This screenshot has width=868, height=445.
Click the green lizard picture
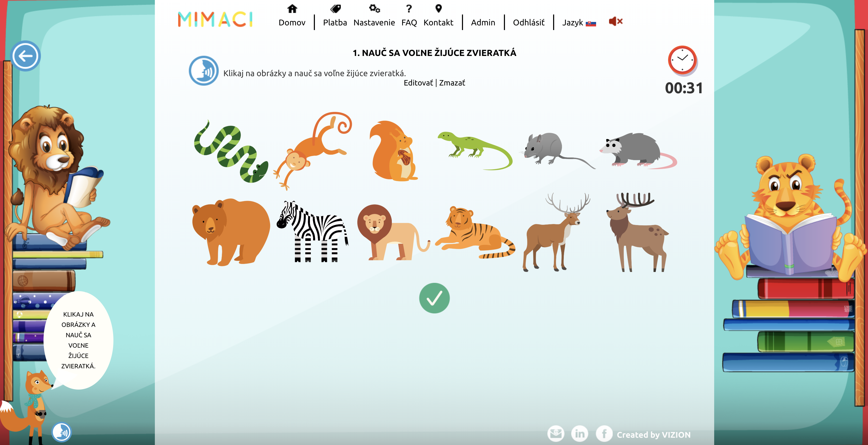click(x=475, y=151)
